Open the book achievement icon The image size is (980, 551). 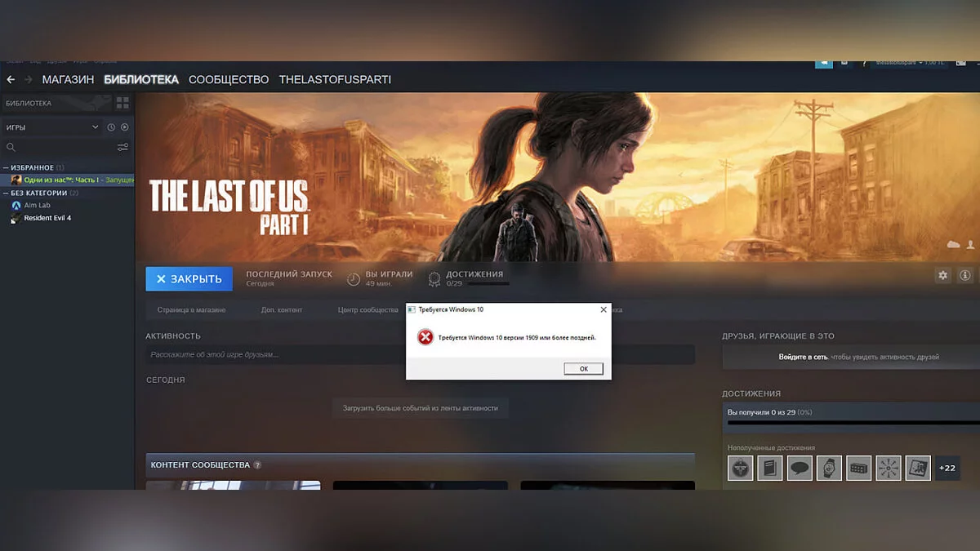(770, 468)
